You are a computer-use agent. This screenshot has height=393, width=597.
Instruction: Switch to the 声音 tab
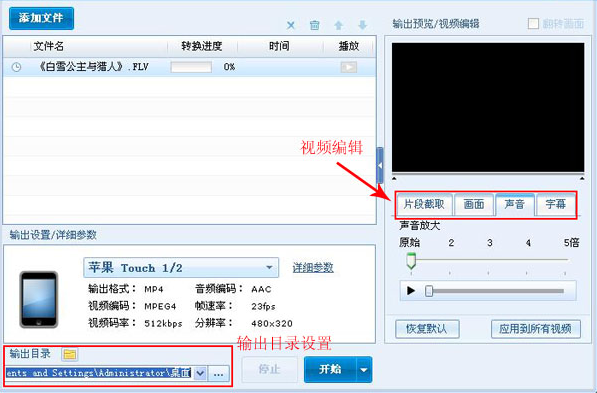514,204
